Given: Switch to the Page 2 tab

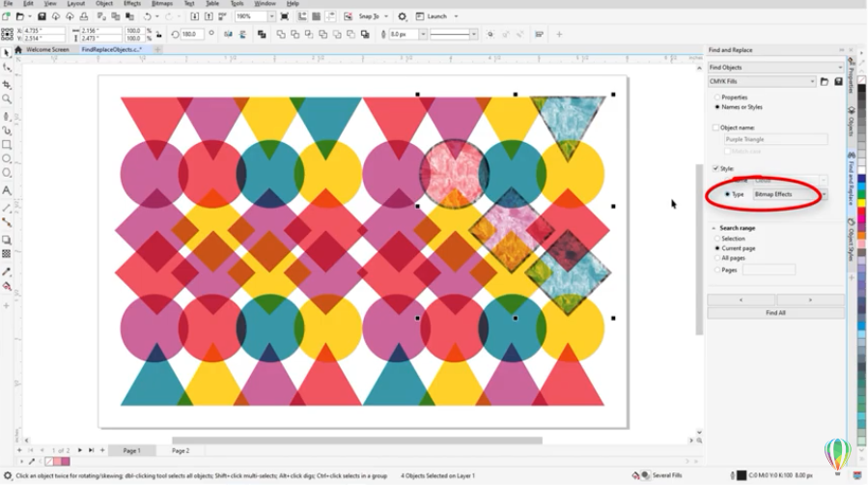Looking at the screenshot, I should click(x=181, y=450).
